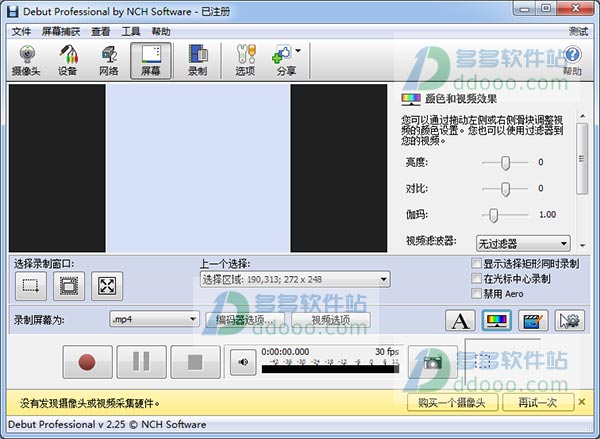Stop recording with the stop button
Image resolution: width=600 pixels, height=439 pixels.
pos(196,362)
